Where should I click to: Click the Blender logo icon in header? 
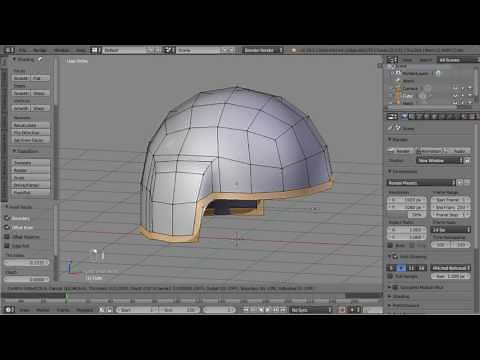point(294,50)
